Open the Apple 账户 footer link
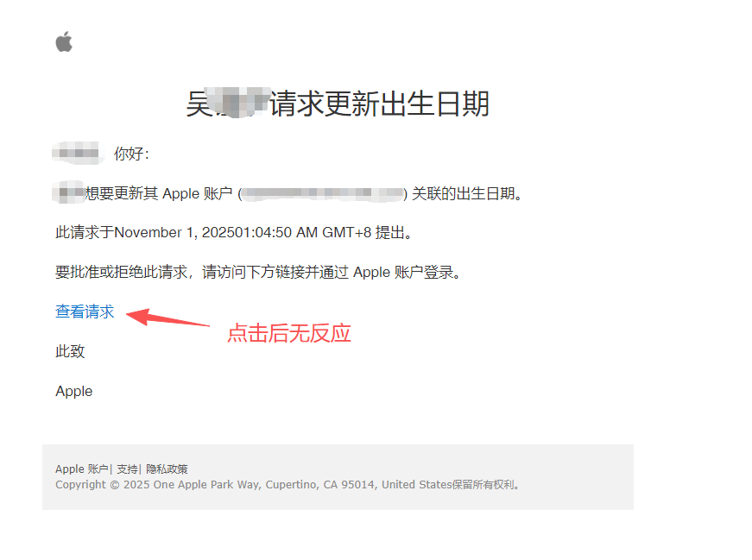 (x=81, y=469)
